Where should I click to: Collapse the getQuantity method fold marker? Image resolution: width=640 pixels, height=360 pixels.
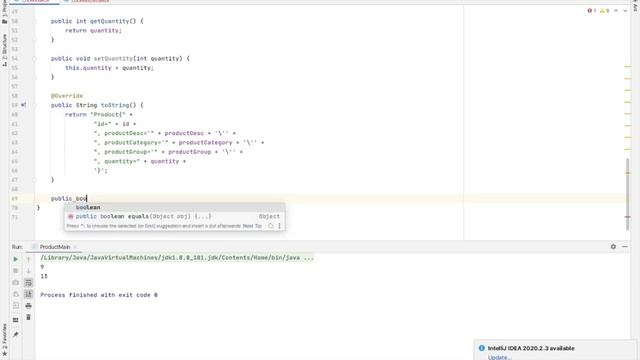[35, 21]
